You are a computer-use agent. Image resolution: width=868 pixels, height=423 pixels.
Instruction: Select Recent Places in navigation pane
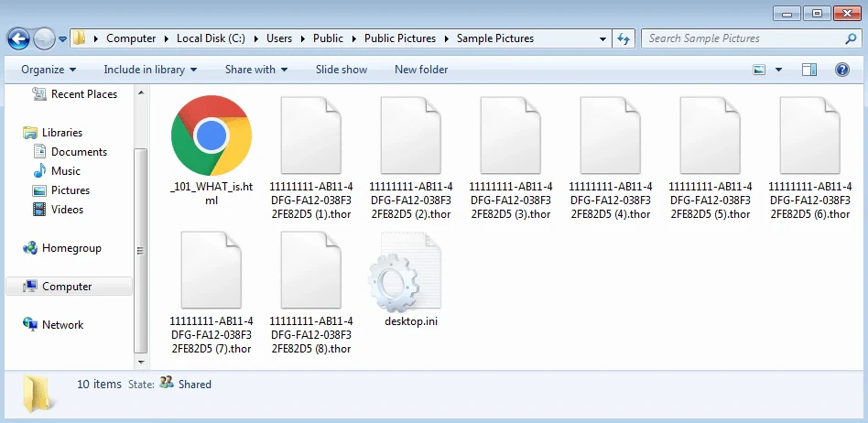click(84, 94)
